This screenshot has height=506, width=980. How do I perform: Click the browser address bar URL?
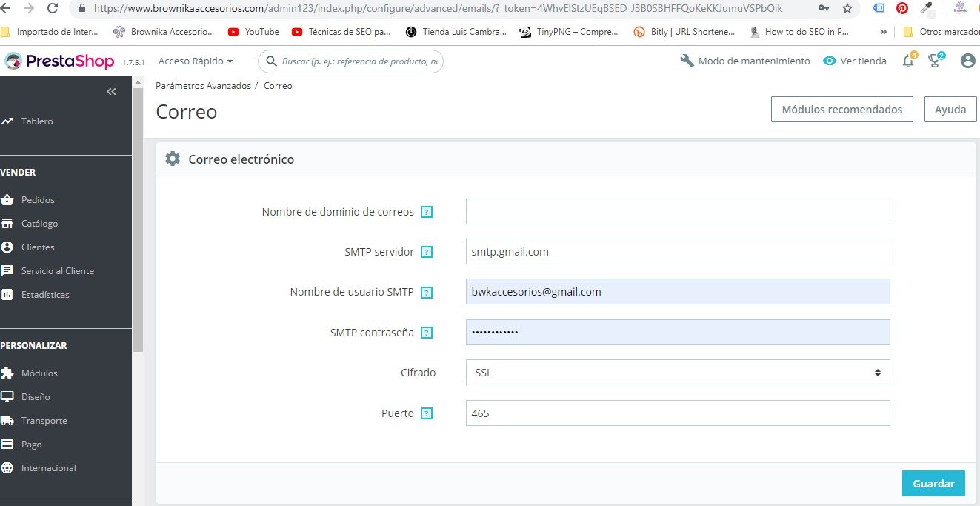point(439,8)
